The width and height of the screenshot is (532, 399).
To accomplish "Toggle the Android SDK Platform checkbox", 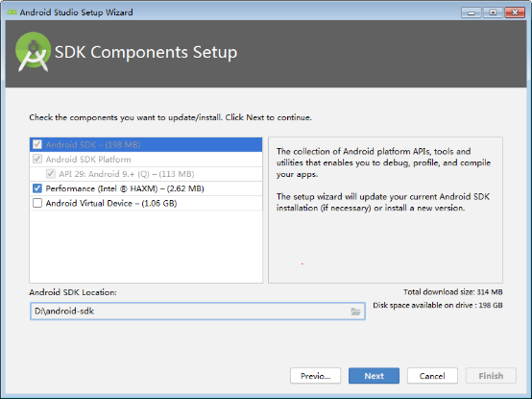I will (37, 160).
